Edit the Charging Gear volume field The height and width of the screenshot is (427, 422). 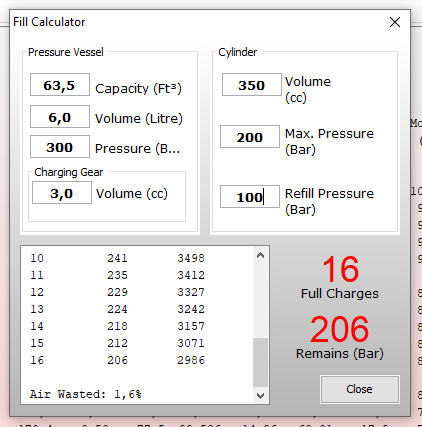[62, 193]
